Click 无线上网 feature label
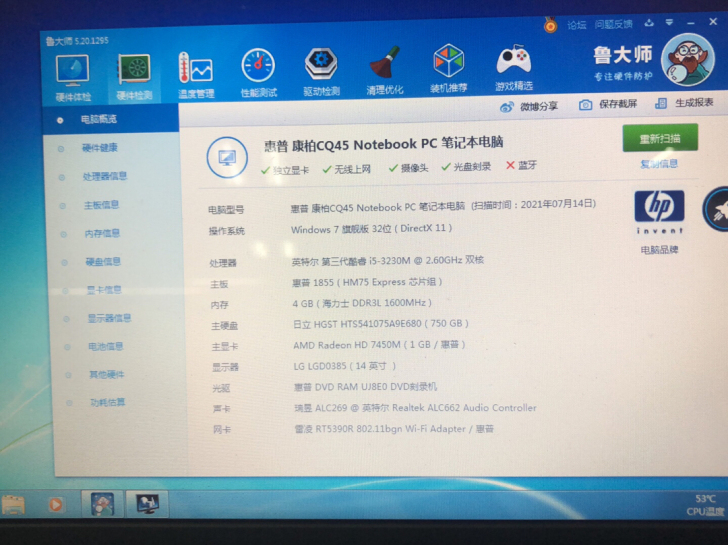This screenshot has height=545, width=728. coord(353,169)
